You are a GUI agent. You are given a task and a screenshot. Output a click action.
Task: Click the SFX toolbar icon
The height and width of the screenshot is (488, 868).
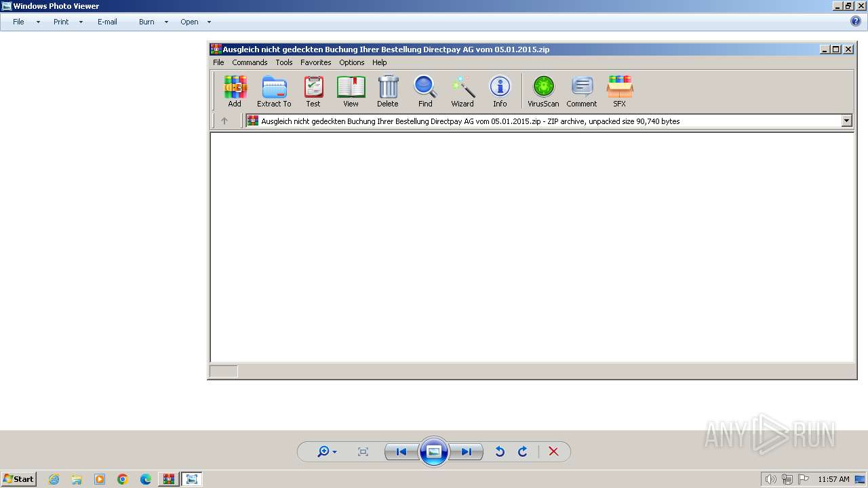click(x=620, y=91)
